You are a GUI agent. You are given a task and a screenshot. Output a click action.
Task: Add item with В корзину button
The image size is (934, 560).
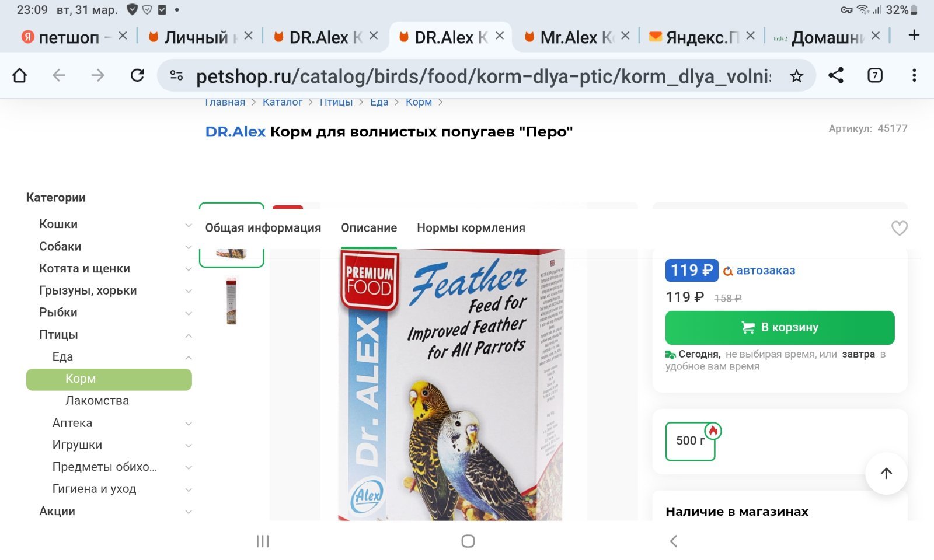coord(780,328)
